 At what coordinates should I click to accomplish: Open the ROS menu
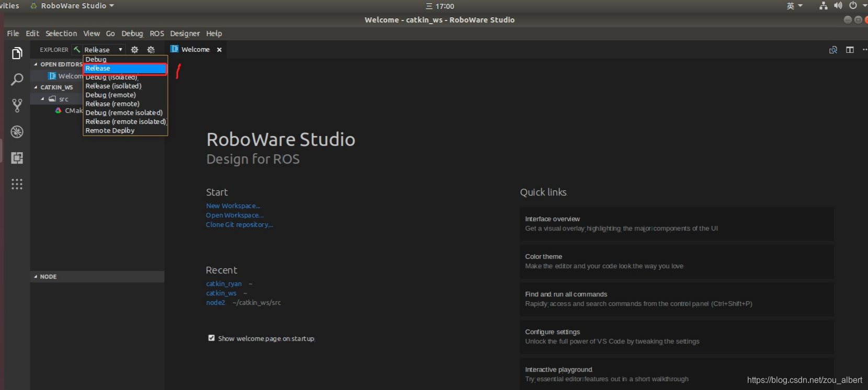click(157, 33)
